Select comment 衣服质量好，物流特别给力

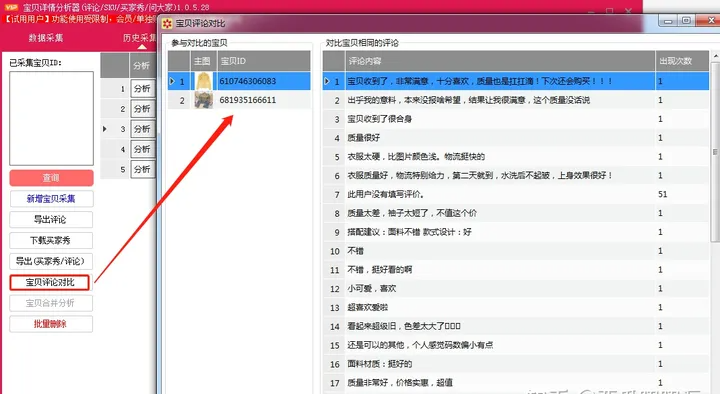[516, 175]
